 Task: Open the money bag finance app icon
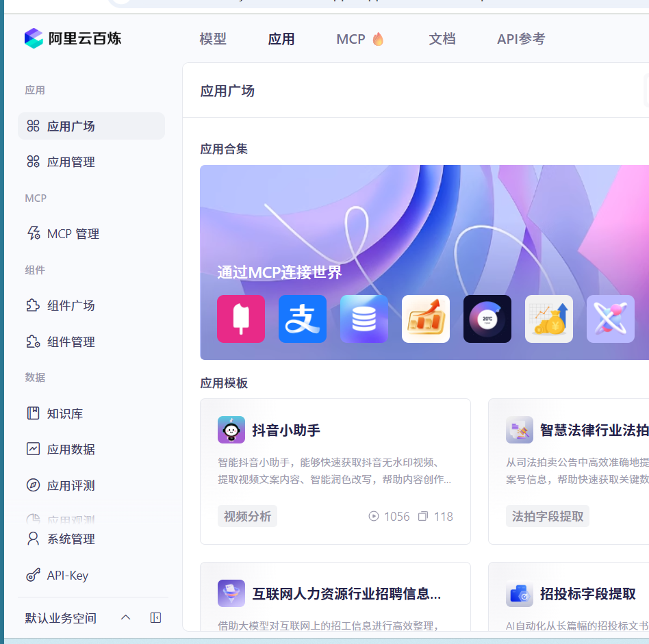[x=549, y=319]
